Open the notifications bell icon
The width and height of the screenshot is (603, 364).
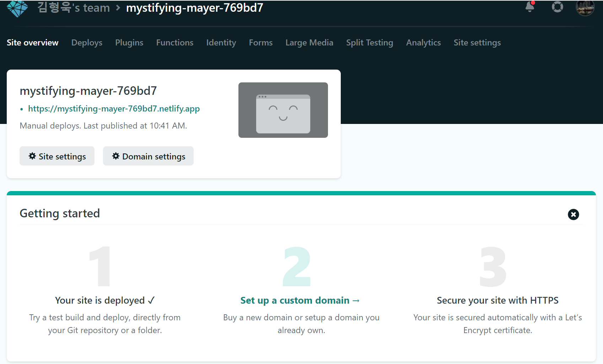coord(530,7)
